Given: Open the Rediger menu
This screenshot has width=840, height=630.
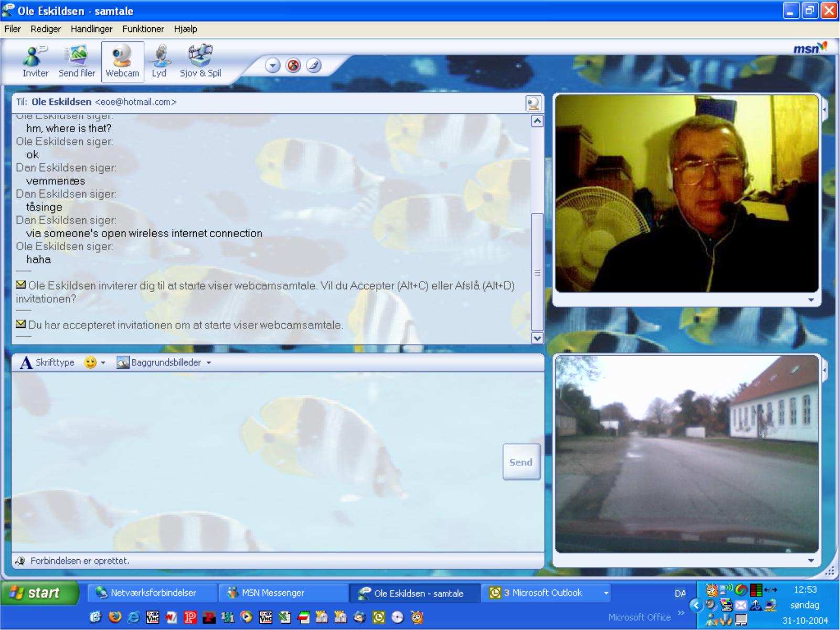Looking at the screenshot, I should coord(46,29).
